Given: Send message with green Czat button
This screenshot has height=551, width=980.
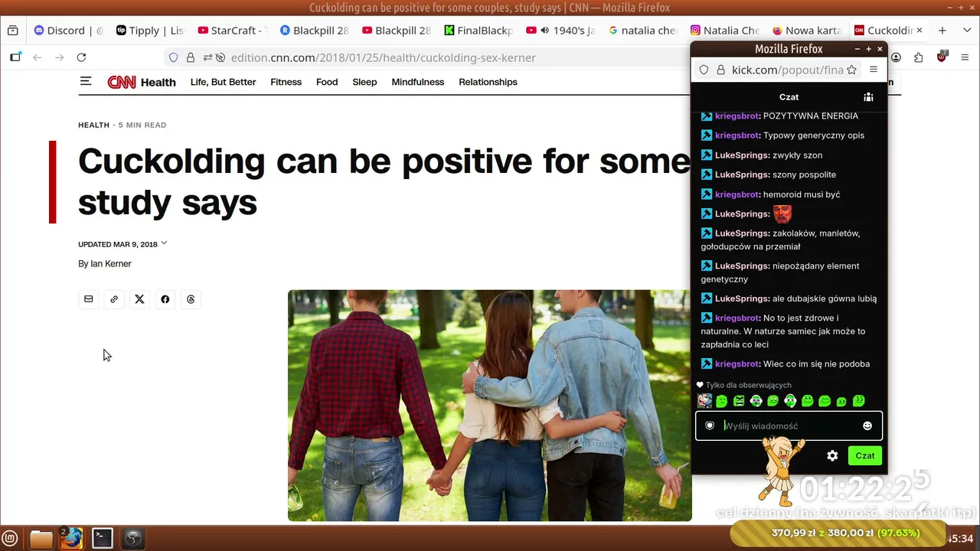Looking at the screenshot, I should coord(865,455).
